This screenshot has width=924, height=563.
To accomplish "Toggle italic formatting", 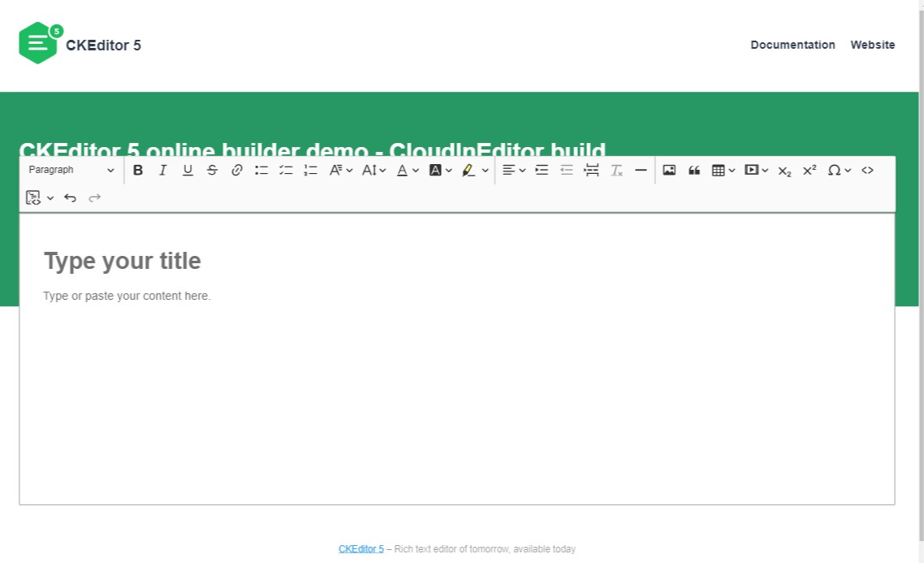I will point(162,171).
